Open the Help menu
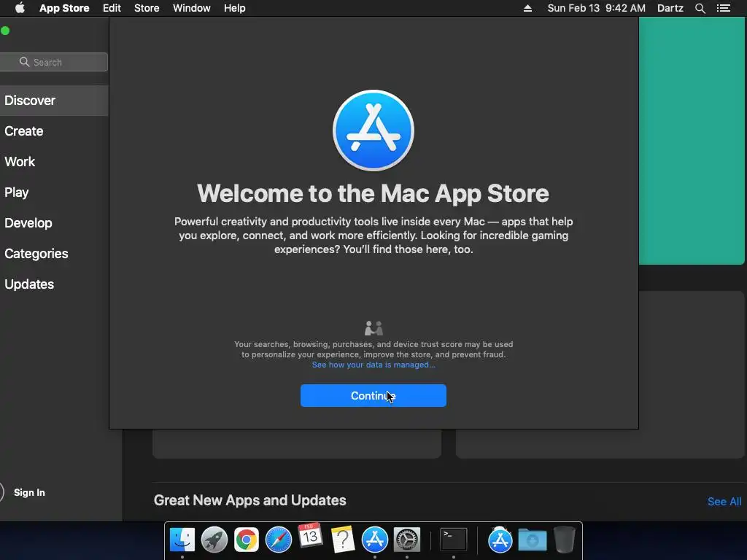Image resolution: width=747 pixels, height=560 pixels. (x=234, y=8)
